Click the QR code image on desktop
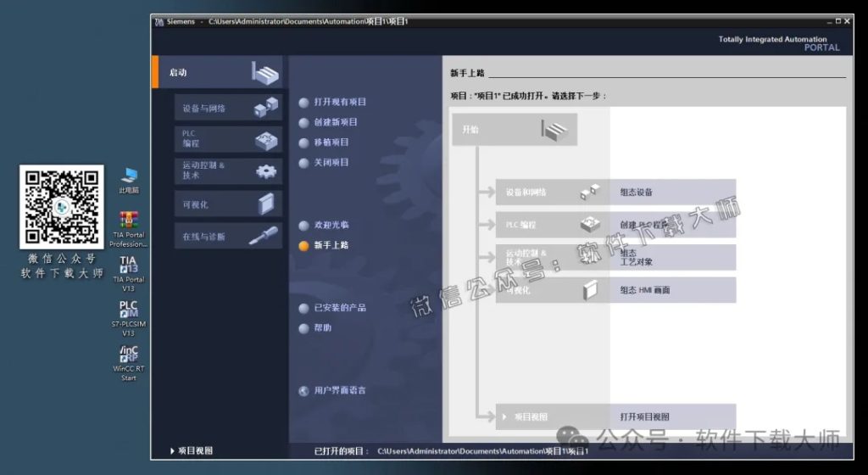 [x=61, y=206]
